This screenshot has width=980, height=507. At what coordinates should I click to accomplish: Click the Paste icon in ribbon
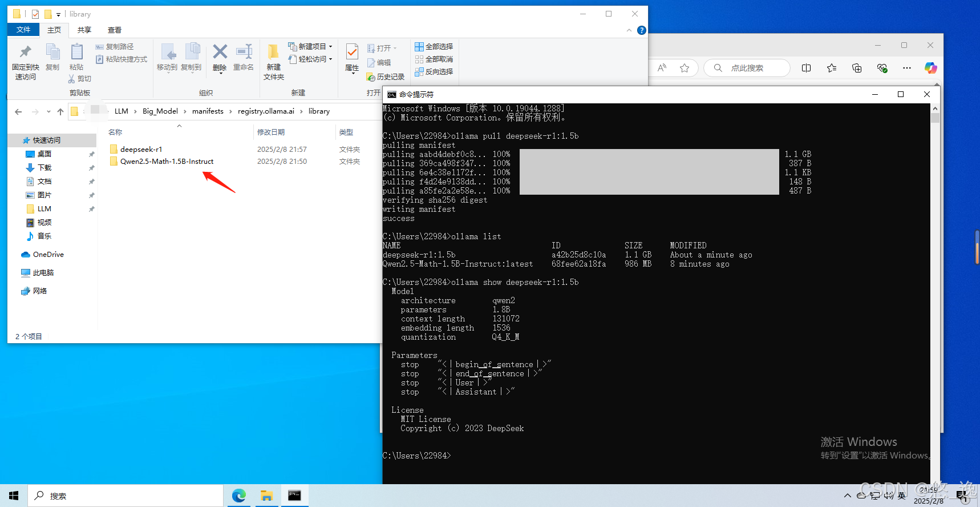pos(76,53)
